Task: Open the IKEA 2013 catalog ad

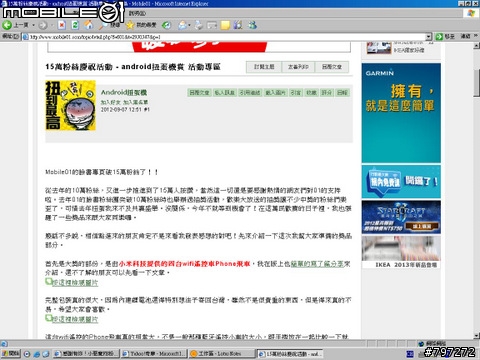Action: pyautogui.click(x=401, y=252)
